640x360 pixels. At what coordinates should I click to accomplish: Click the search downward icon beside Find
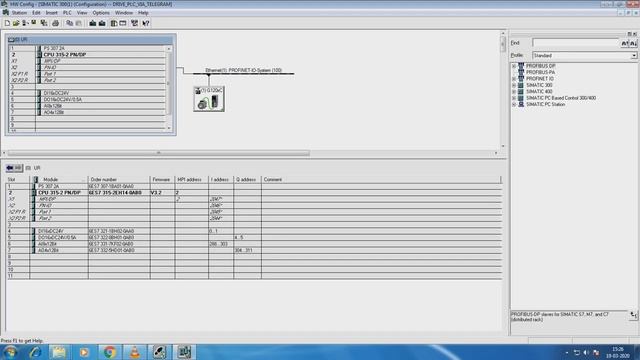(x=633, y=43)
